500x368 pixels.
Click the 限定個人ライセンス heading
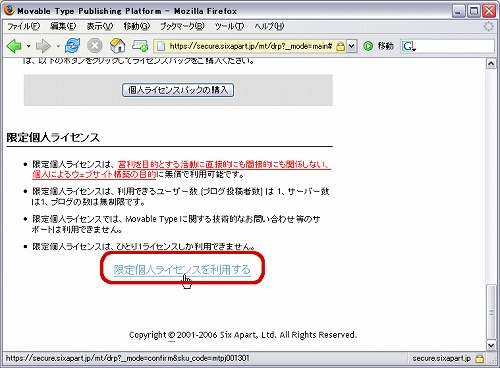pos(53,137)
